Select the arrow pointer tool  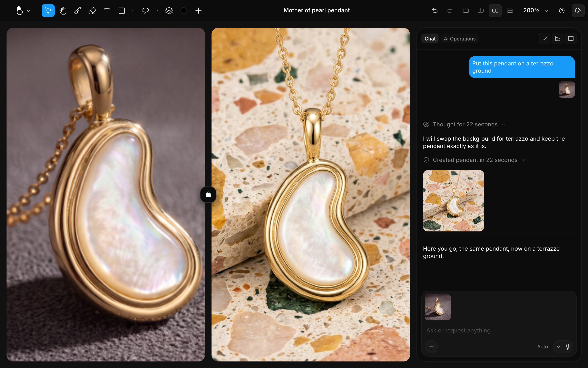(x=48, y=10)
